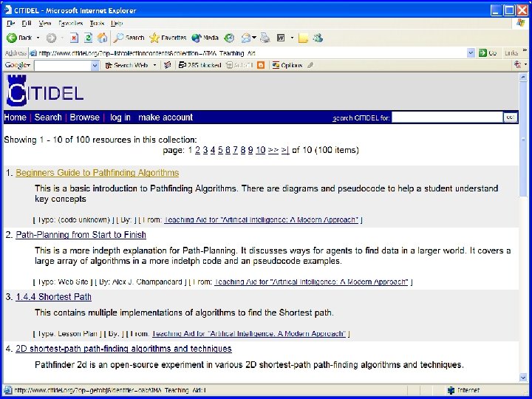Open the Tools menu

[x=97, y=24]
